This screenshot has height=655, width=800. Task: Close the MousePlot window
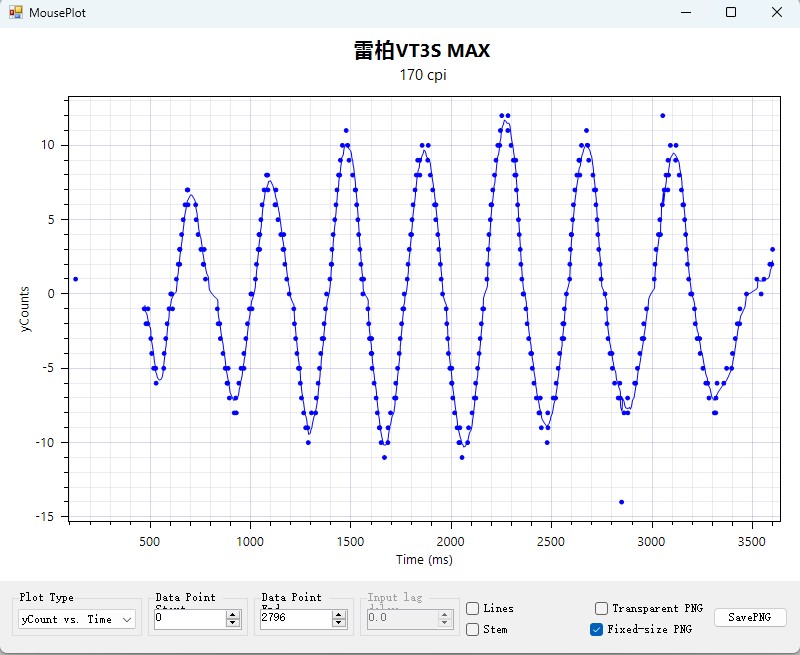pos(777,12)
